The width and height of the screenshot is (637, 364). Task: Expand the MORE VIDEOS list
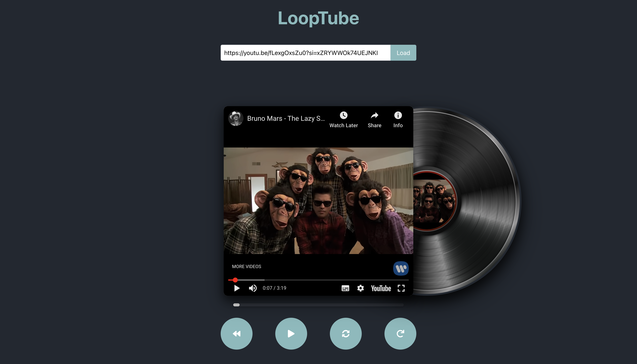click(246, 267)
